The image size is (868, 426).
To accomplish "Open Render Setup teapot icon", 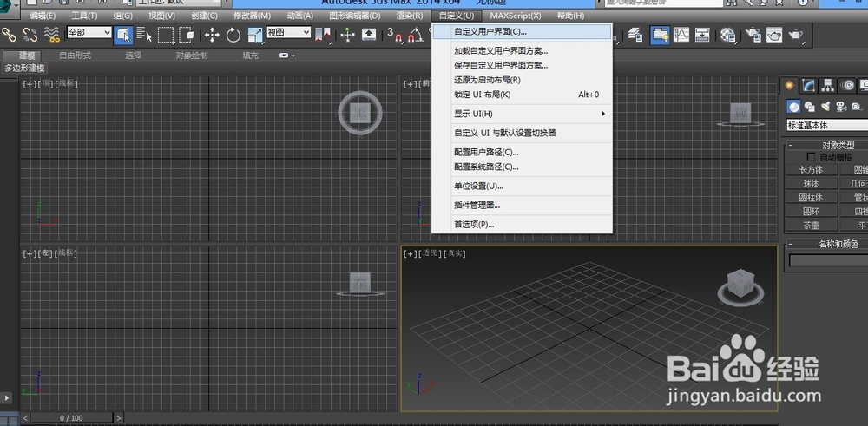I will [753, 35].
